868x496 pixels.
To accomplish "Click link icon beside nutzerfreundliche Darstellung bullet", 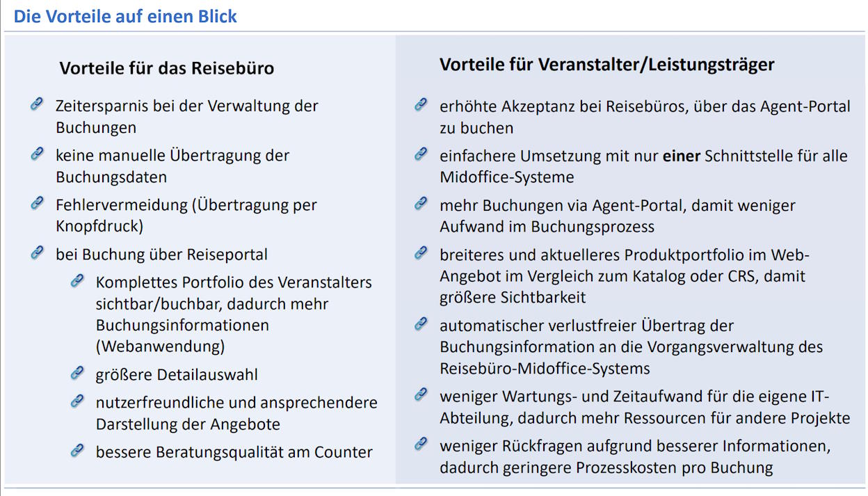I will click(77, 401).
